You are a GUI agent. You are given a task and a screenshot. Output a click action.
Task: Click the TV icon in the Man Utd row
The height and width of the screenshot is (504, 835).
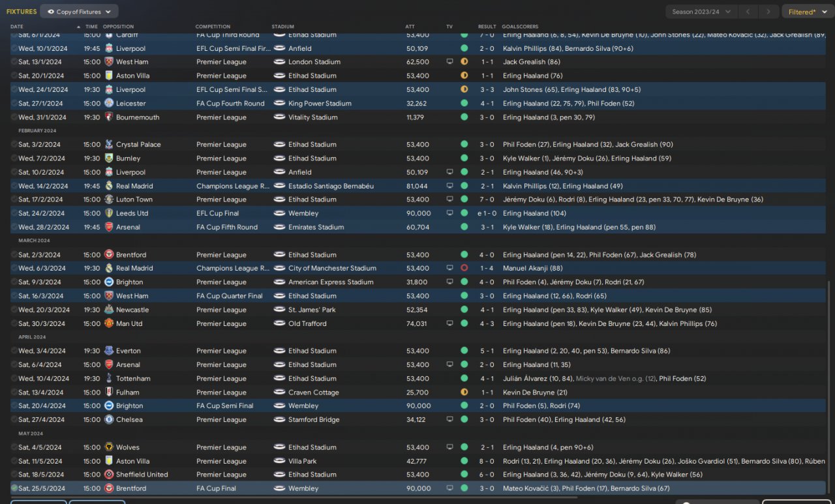pos(449,323)
